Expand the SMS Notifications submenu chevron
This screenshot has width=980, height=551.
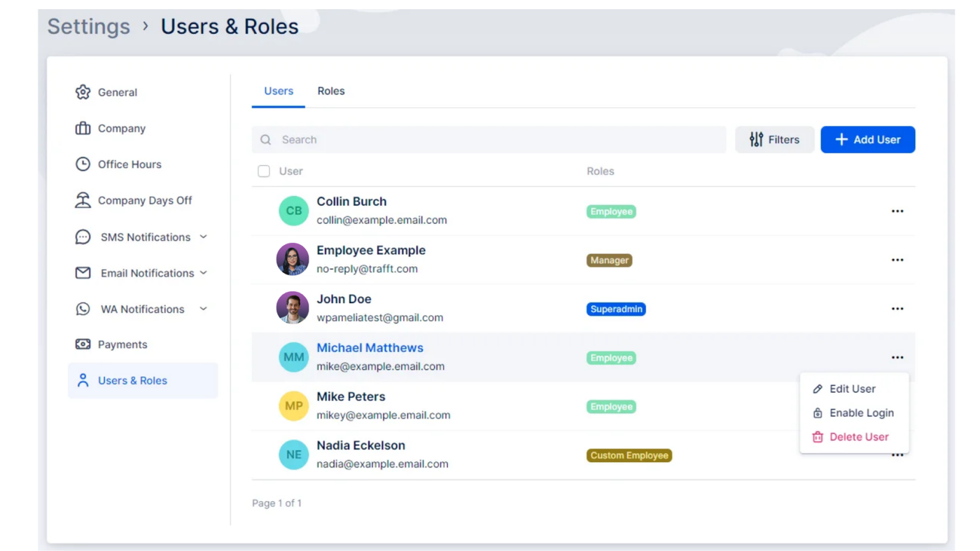(x=203, y=237)
